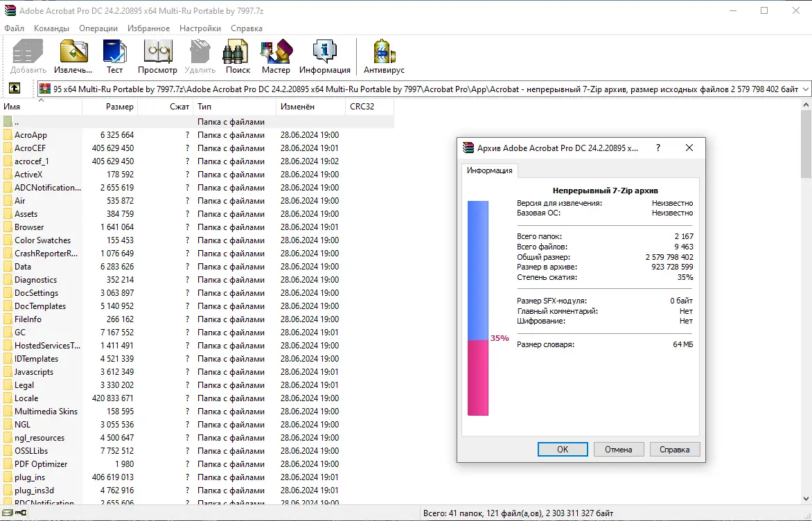Select the PDF Optimizer folder row
Viewport: 812px width, 521px height.
coord(197,464)
